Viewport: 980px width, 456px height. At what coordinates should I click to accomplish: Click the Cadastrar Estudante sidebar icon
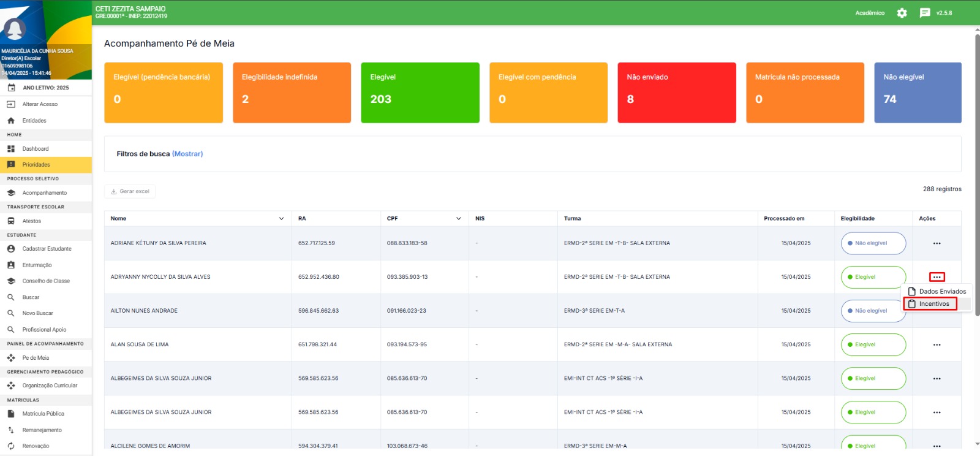tap(11, 249)
